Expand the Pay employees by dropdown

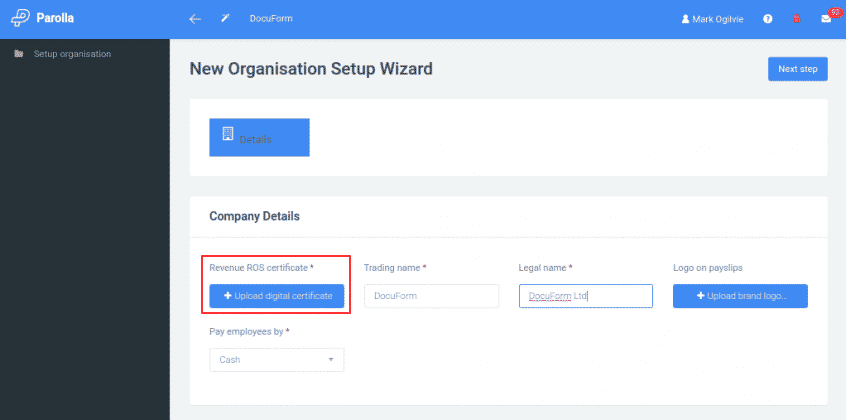coord(276,359)
